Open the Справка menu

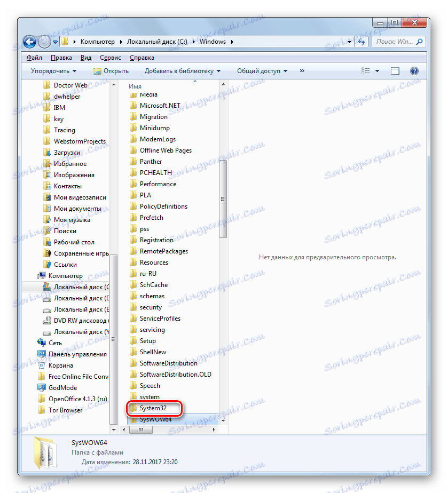coord(142,58)
